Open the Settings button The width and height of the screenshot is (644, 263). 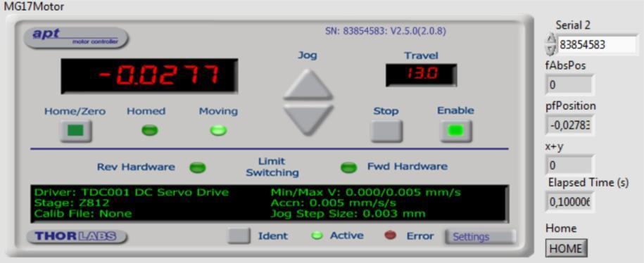tap(480, 237)
